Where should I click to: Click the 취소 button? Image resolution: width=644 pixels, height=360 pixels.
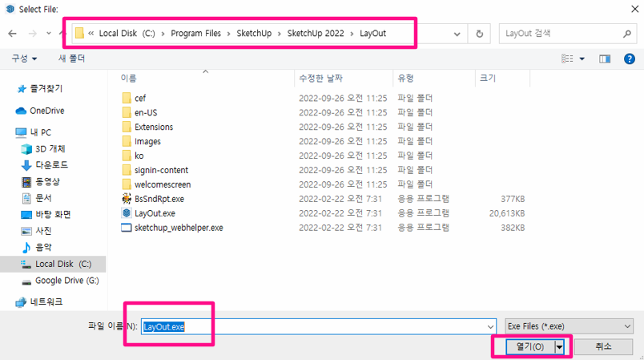[603, 347]
